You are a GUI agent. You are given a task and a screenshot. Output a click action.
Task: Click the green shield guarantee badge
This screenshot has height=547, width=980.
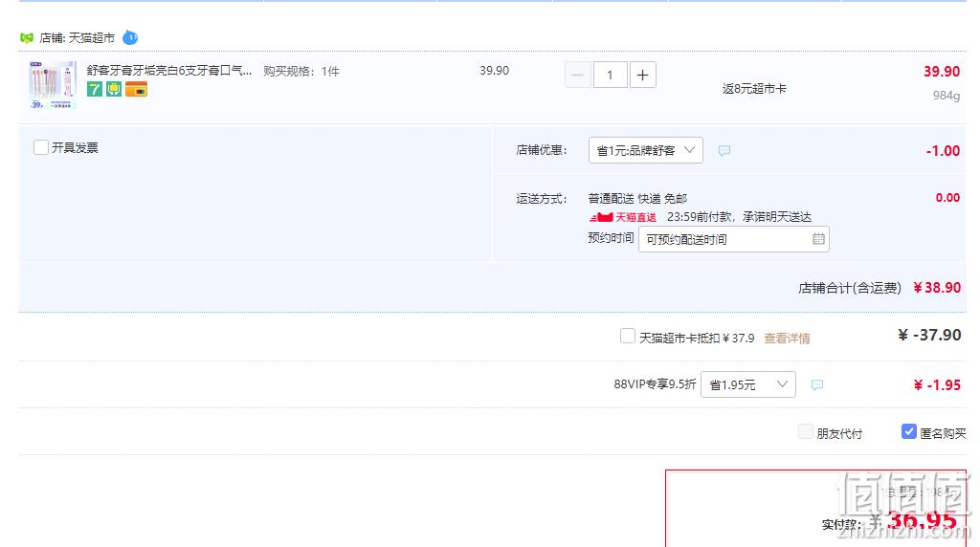[114, 89]
